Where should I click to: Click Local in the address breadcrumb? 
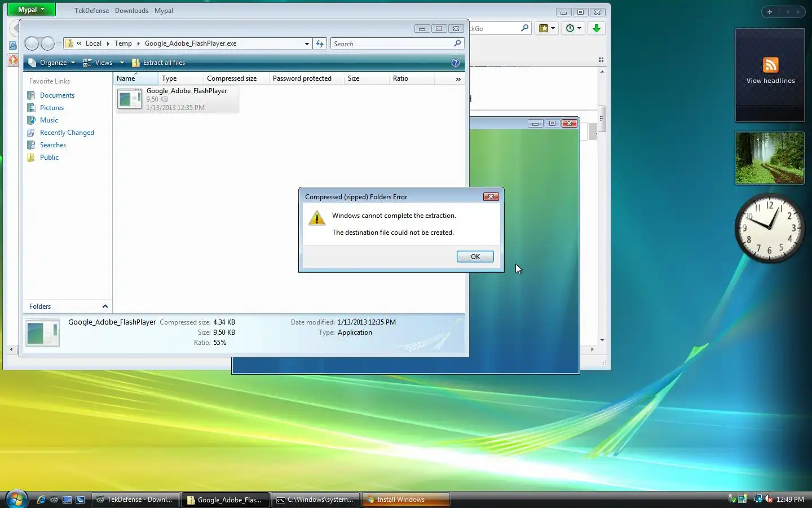coord(94,43)
